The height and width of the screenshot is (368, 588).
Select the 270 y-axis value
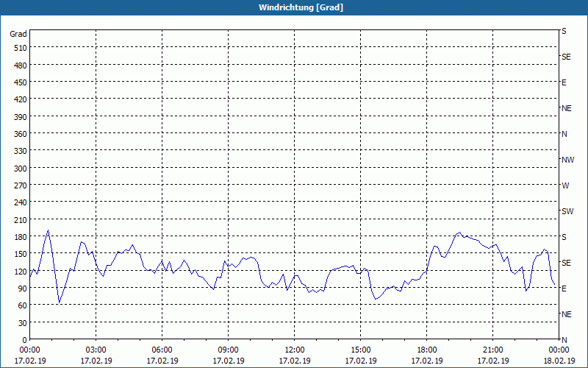(x=21, y=185)
